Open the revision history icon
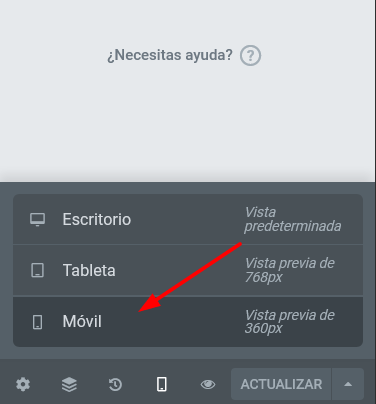The width and height of the screenshot is (376, 404). [115, 384]
